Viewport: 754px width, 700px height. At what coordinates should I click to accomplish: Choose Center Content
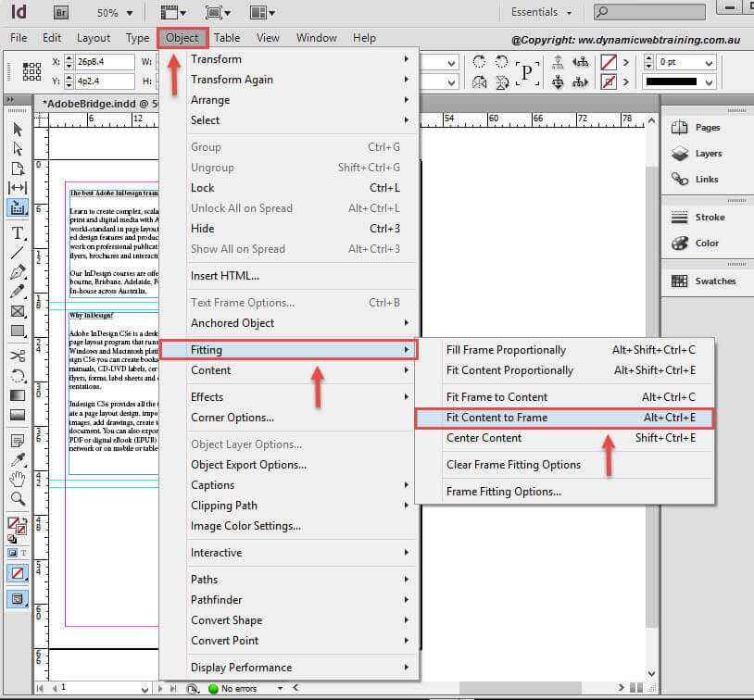[565, 438]
